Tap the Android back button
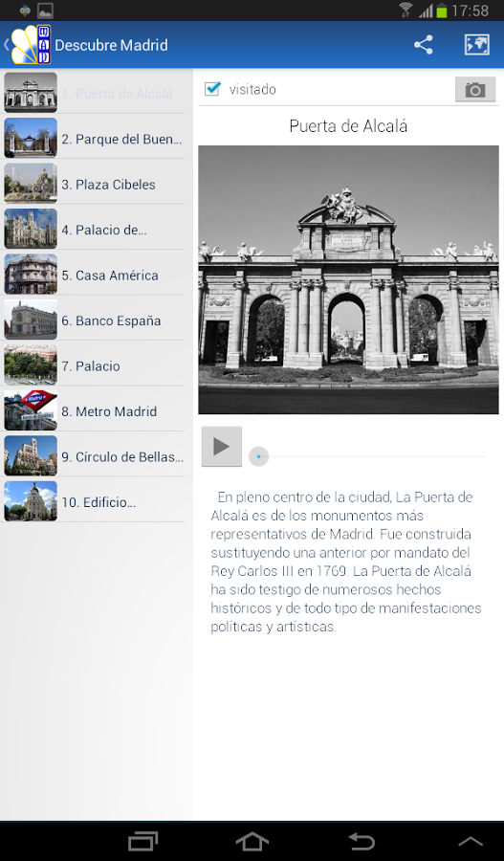 pyautogui.click(x=362, y=841)
